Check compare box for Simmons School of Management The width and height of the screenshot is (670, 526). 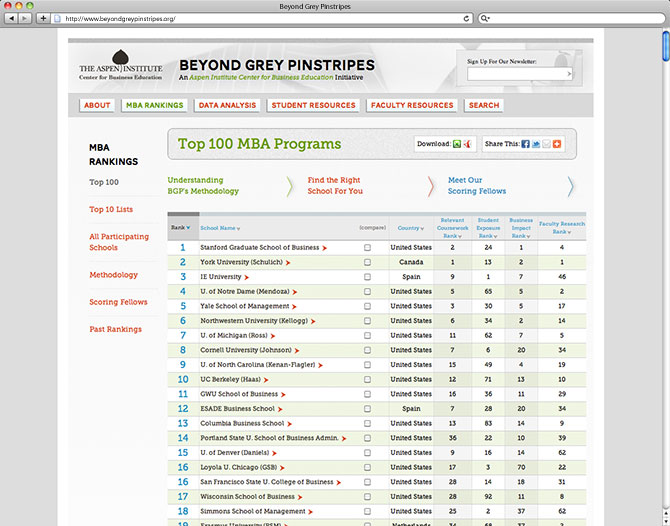point(367,511)
